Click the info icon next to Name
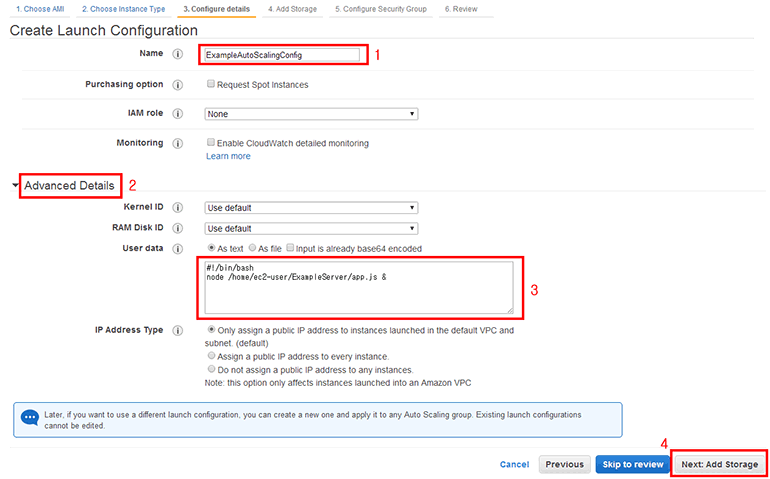770x479 pixels. [x=177, y=55]
